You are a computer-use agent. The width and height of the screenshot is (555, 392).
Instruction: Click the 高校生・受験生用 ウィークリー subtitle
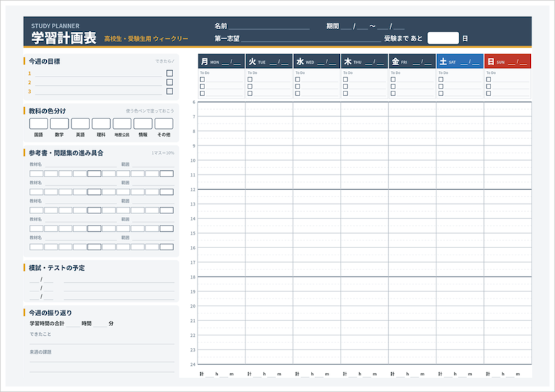[x=146, y=39]
